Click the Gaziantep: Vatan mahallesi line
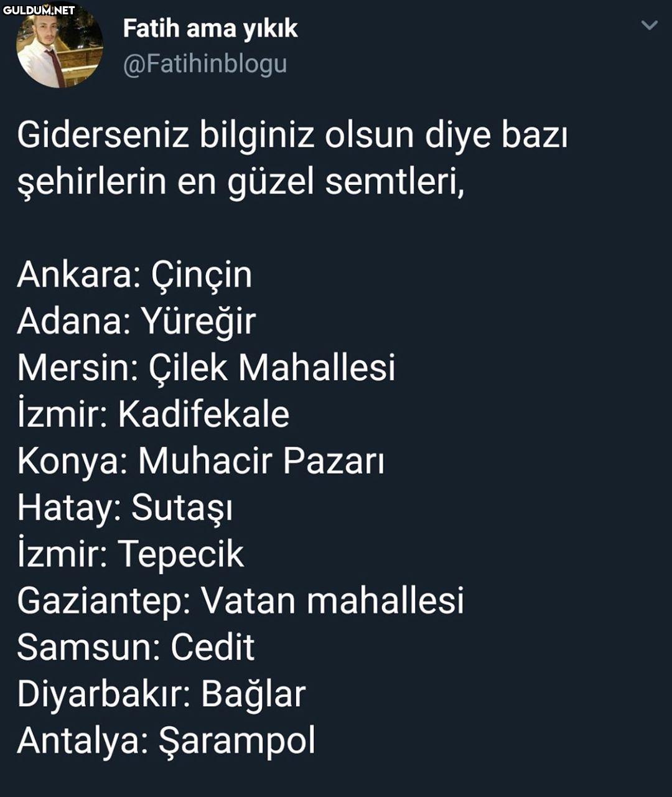This screenshot has width=672, height=797. tap(240, 601)
